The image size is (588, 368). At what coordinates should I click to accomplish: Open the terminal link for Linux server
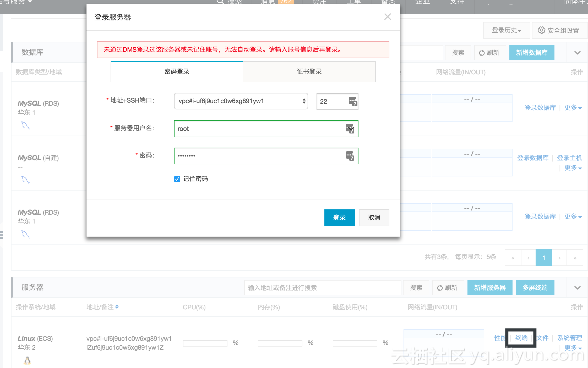(x=521, y=338)
